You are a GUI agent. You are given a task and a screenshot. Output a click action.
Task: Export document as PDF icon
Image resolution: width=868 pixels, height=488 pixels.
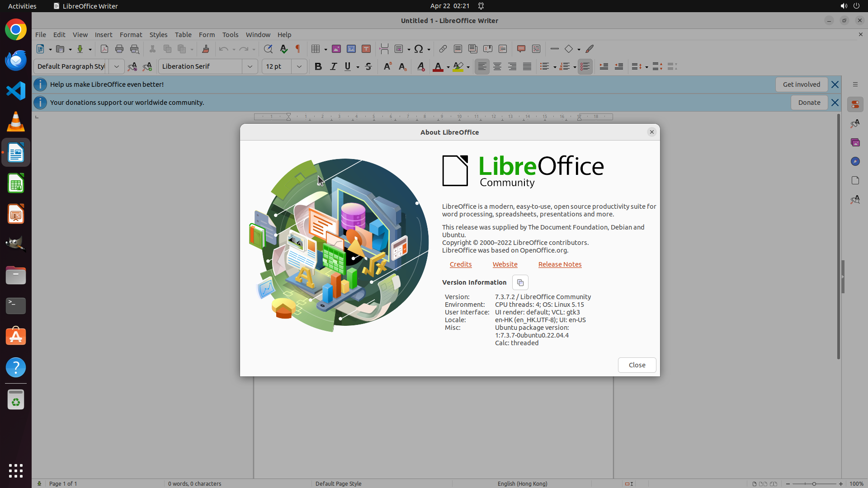pyautogui.click(x=104, y=49)
